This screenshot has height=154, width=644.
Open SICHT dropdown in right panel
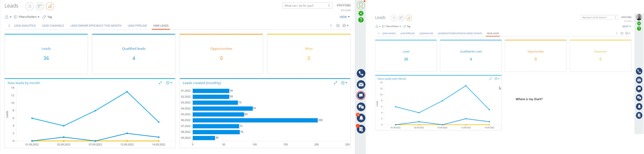(626, 26)
